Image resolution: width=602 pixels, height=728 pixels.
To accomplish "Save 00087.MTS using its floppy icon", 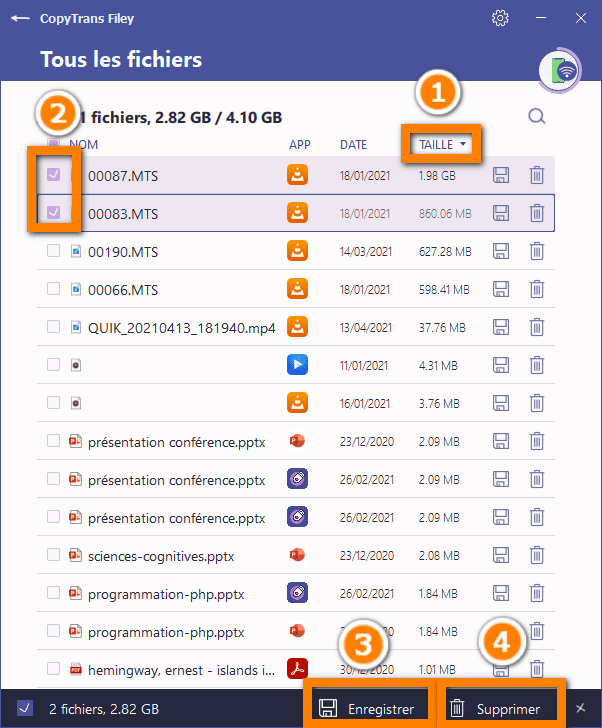I will click(501, 175).
